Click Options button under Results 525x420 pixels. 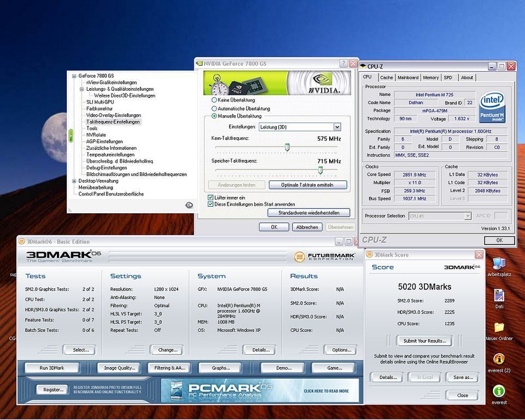point(341,349)
